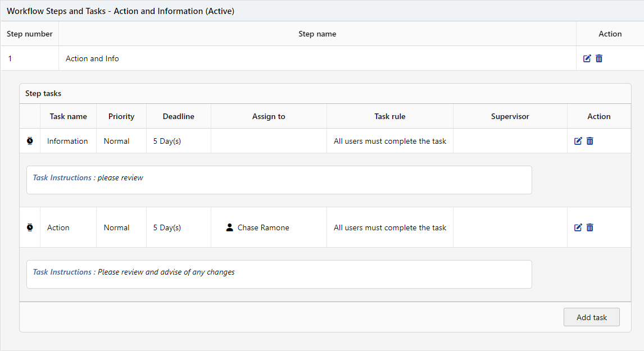Click the Supervisor column header
This screenshot has height=351, width=644.
pos(510,116)
